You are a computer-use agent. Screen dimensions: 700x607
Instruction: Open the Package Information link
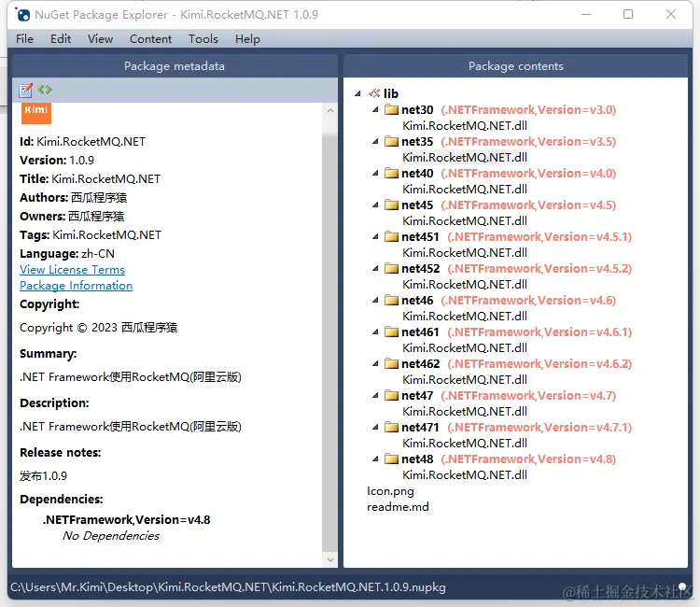pos(76,286)
